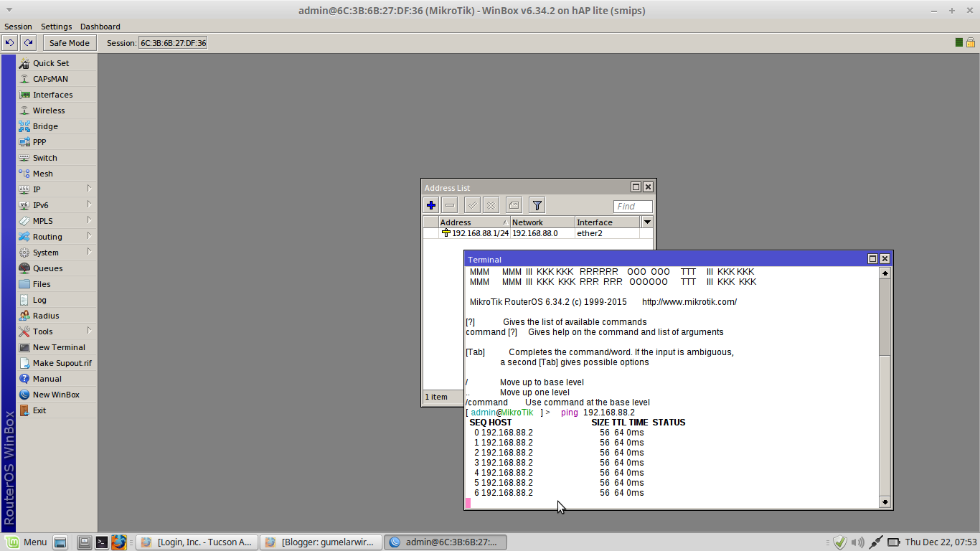The width and height of the screenshot is (980, 551).
Task: Open the Dashboard menu
Action: tap(100, 27)
